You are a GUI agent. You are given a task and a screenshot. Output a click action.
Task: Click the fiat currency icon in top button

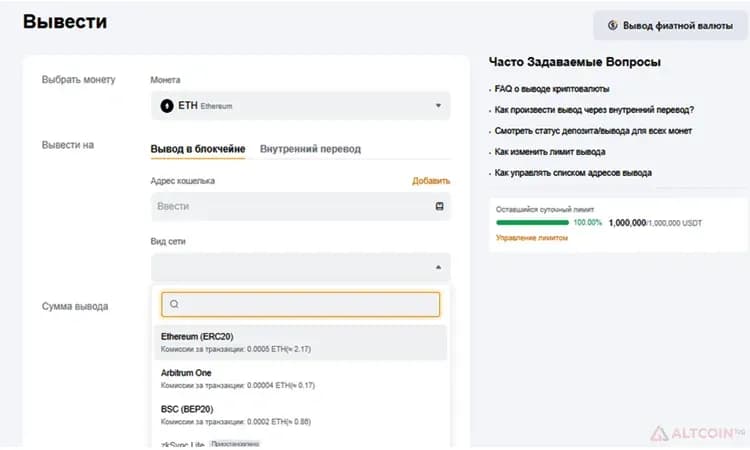[613, 25]
